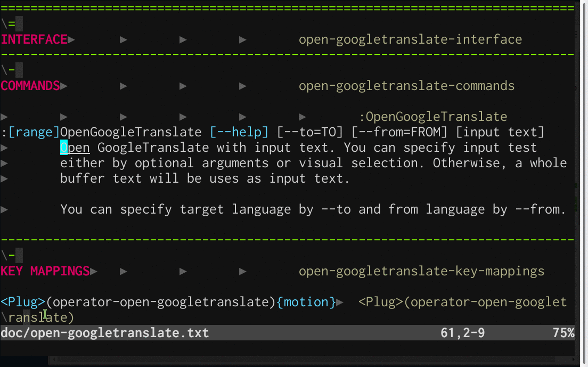Click the INTERFACE section heading
588x367 pixels.
coord(34,39)
